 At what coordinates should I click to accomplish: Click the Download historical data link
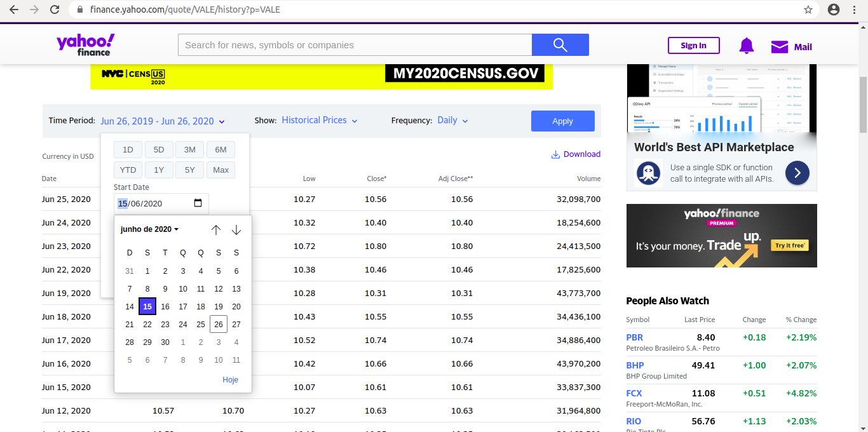click(x=576, y=154)
